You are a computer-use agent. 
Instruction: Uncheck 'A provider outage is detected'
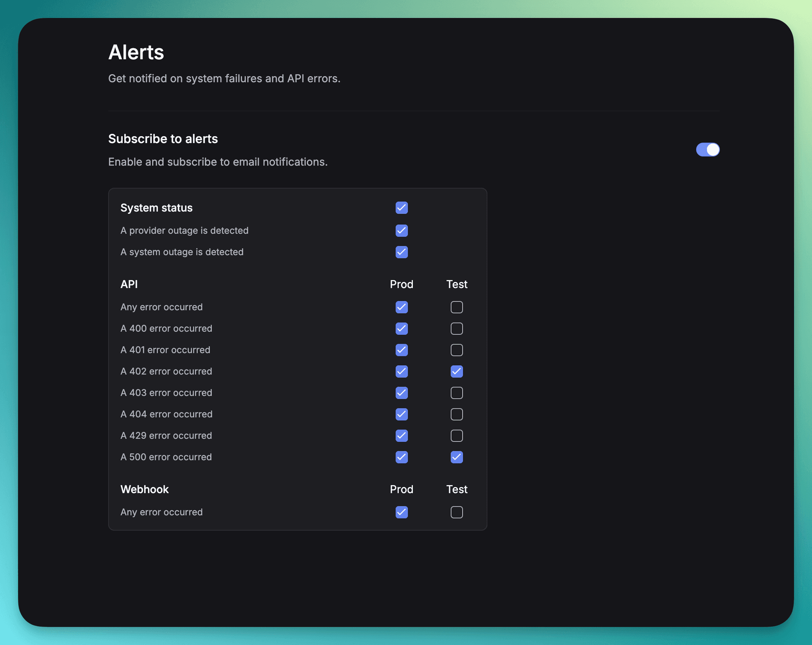[x=401, y=231]
